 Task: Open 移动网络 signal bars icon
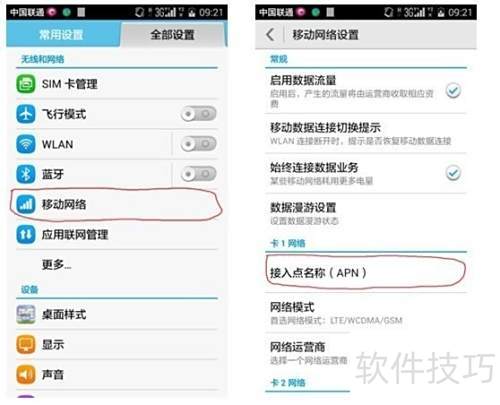pyautogui.click(x=26, y=204)
